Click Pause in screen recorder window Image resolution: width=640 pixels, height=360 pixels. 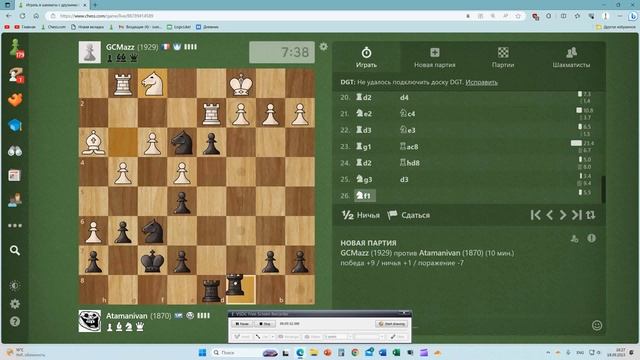tap(242, 324)
